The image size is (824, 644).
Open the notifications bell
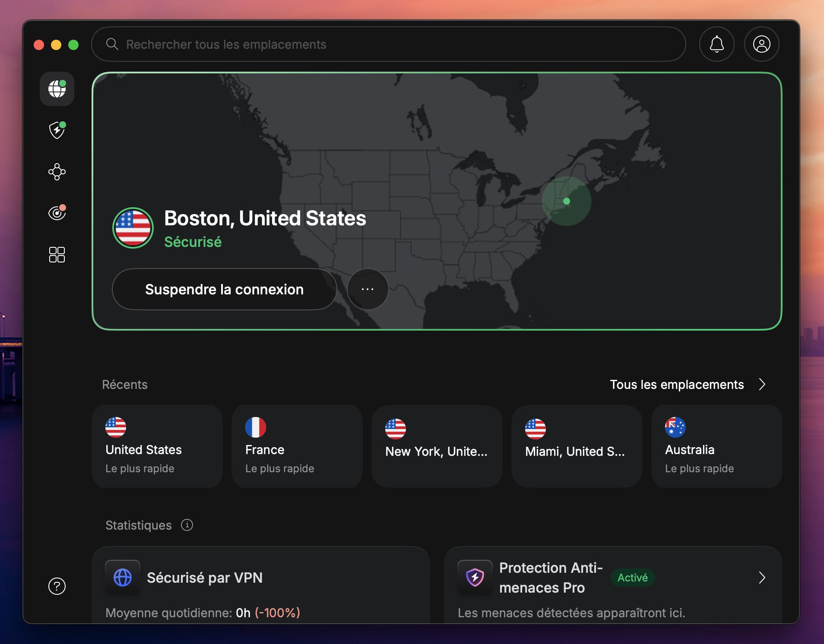[x=716, y=44]
